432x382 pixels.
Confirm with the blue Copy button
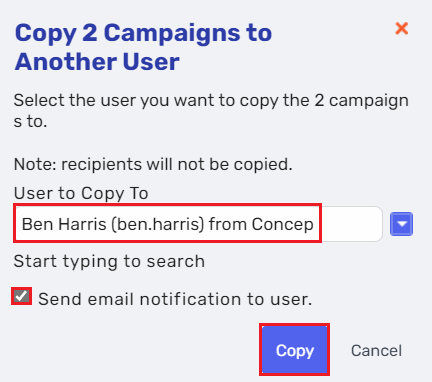[295, 350]
